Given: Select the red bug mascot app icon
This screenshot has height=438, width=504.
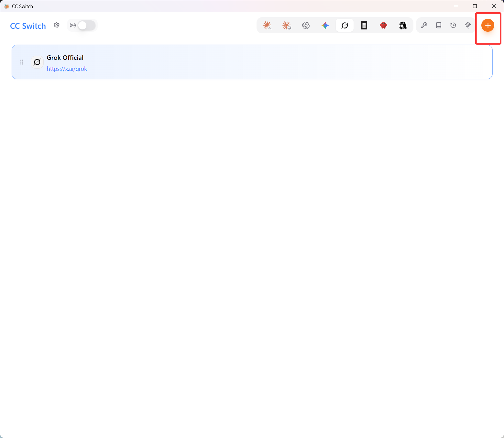Looking at the screenshot, I should pyautogui.click(x=384, y=25).
